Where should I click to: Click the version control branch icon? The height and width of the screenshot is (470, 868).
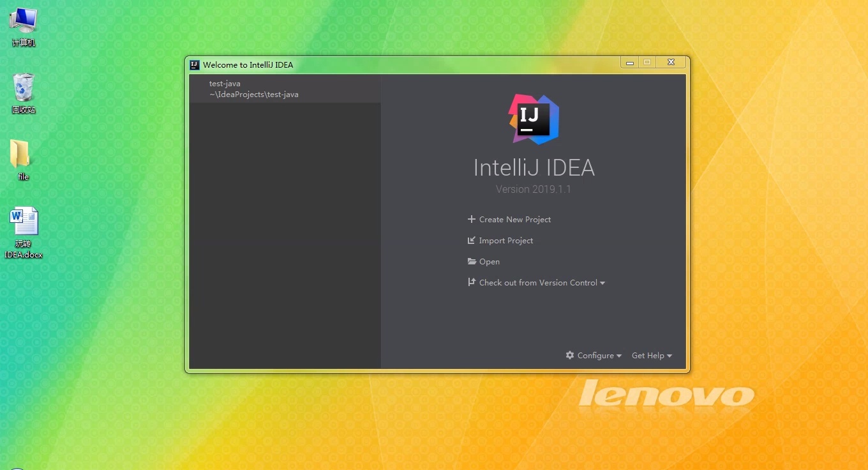tap(472, 282)
